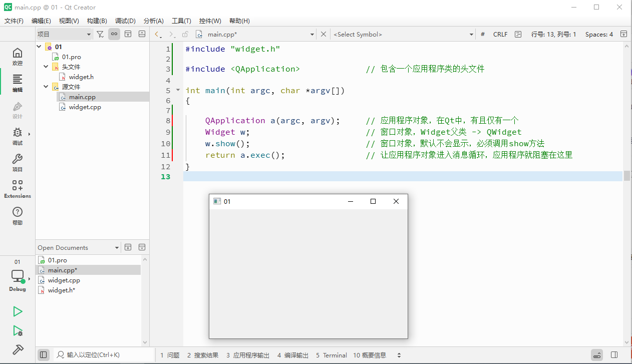Screen dimensions: 632x364
Task: Open the Projects (项目) mode
Action: (x=18, y=163)
